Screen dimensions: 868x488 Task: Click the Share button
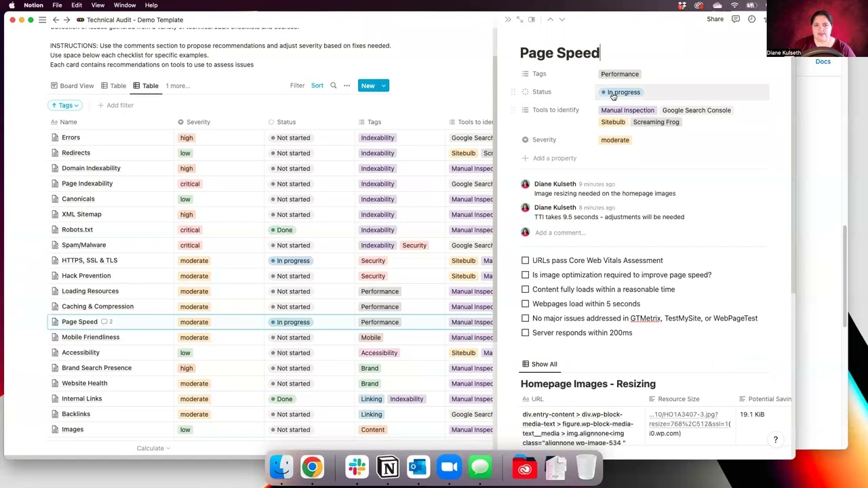(x=715, y=20)
